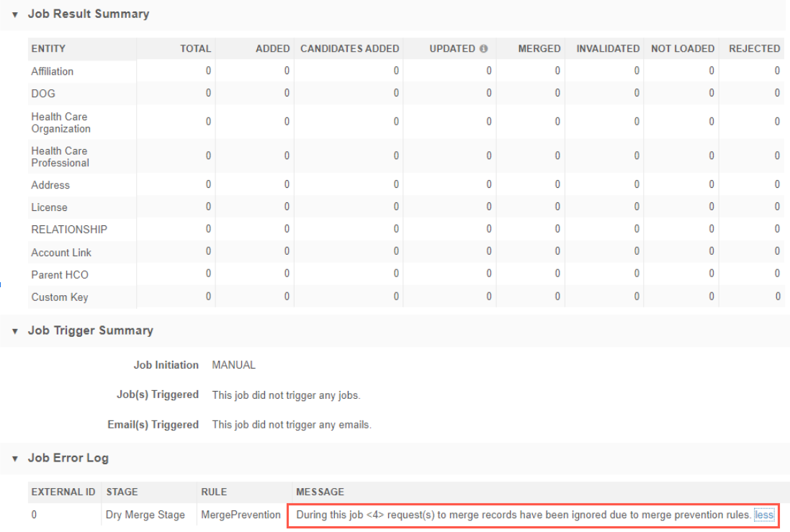This screenshot has height=532, width=790.
Task: Click the Parent HCO entity name
Action: 60,275
